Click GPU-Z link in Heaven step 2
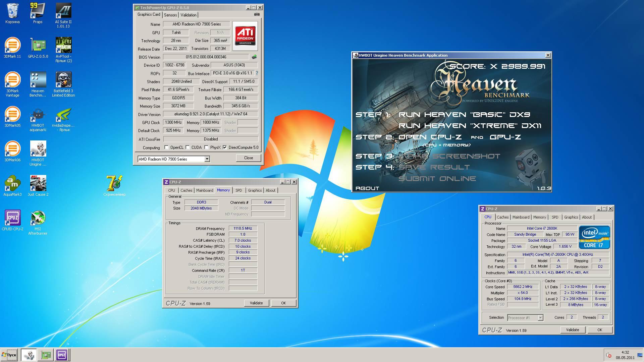Image resolution: width=644 pixels, height=362 pixels. click(505, 137)
